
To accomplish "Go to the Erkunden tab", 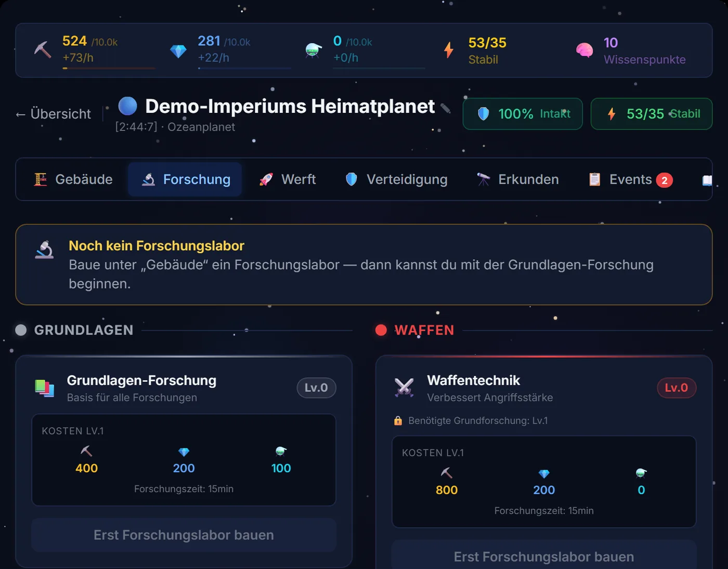I will (x=518, y=179).
